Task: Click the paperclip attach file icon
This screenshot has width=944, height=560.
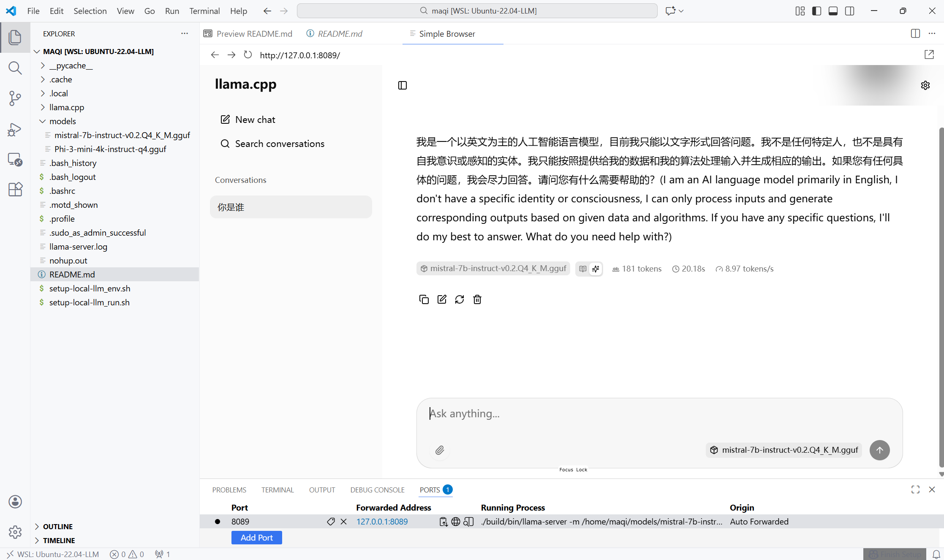Action: coord(440,450)
